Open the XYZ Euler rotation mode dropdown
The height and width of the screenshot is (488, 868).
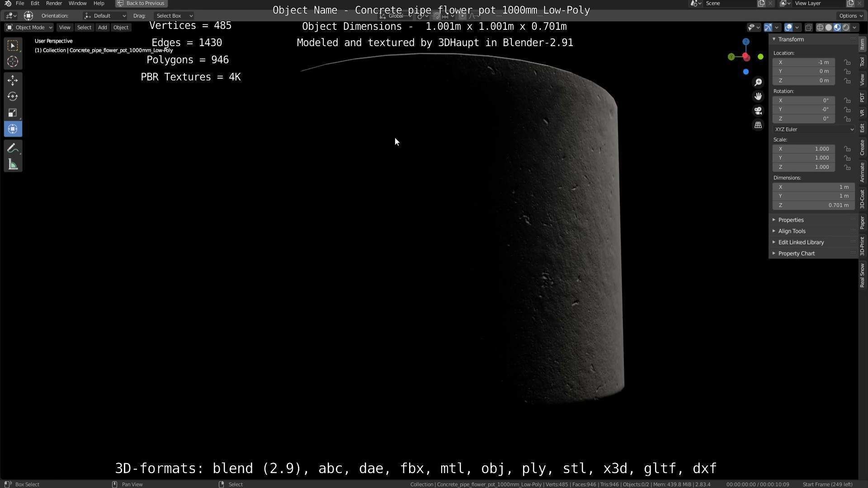tap(813, 129)
